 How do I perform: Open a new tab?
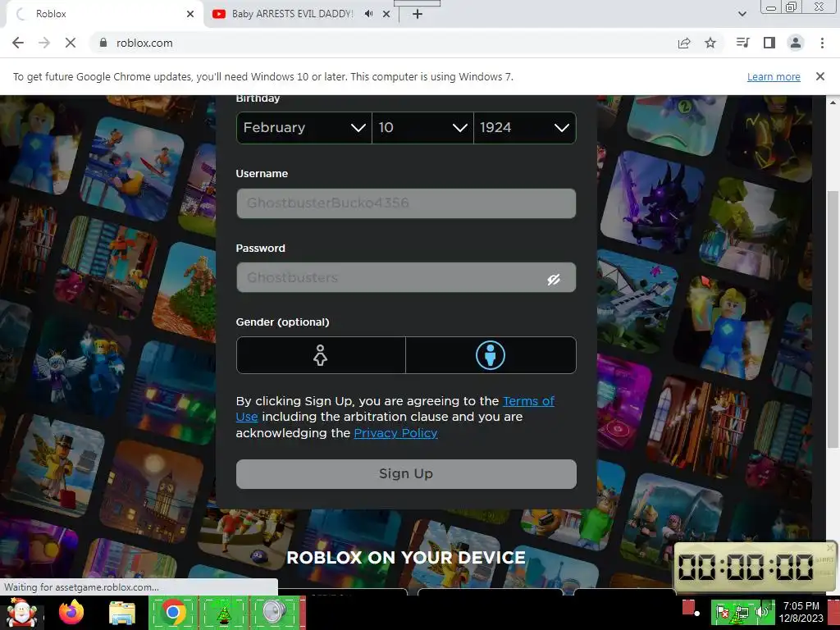click(418, 14)
